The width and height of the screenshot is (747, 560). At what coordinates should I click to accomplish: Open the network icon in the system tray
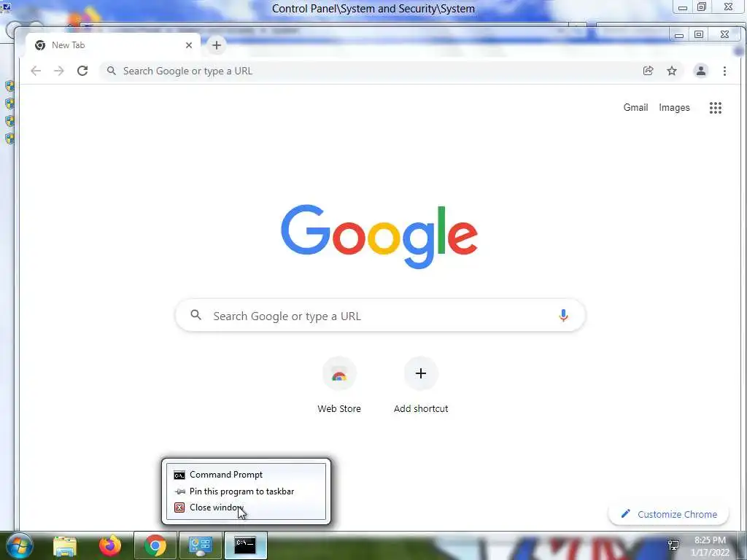click(673, 545)
